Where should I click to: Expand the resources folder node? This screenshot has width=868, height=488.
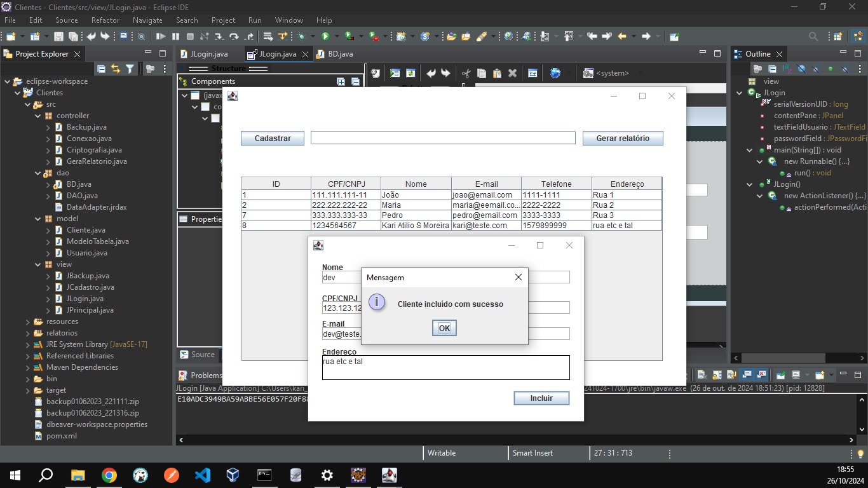[28, 322]
